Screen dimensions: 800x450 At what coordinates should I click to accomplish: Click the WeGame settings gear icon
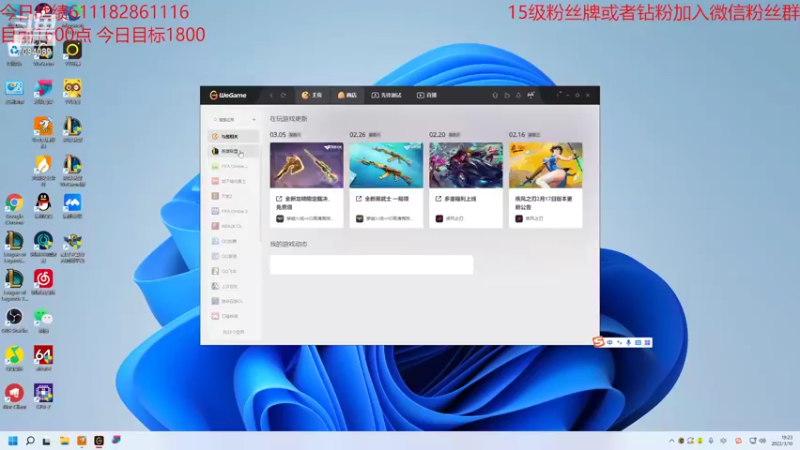[578, 95]
